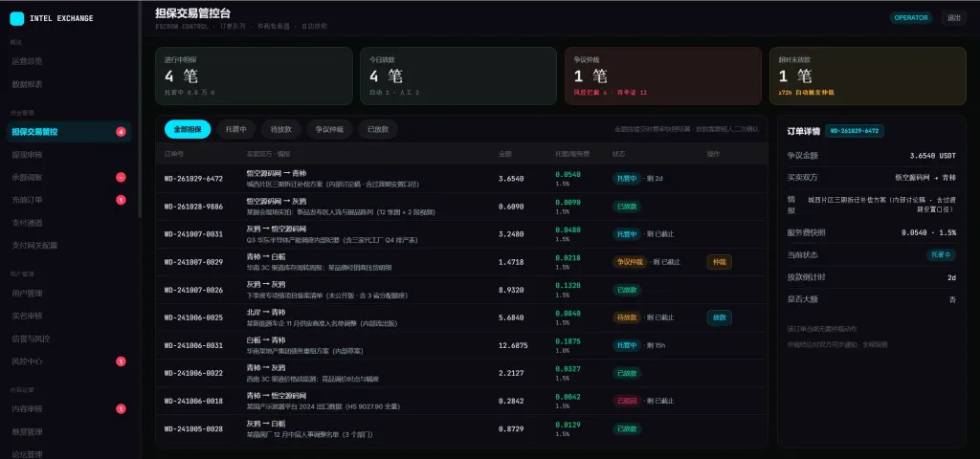This screenshot has height=459, width=980.
Task: Click the red badge next to 风控中心
Action: [121, 361]
